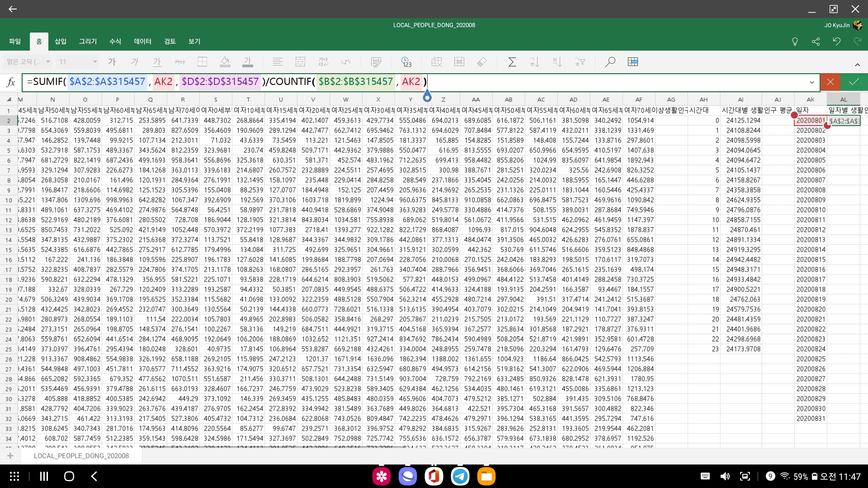Expand the formula bar dropdown arrow
Screen dimensions: 868x488
[811, 82]
